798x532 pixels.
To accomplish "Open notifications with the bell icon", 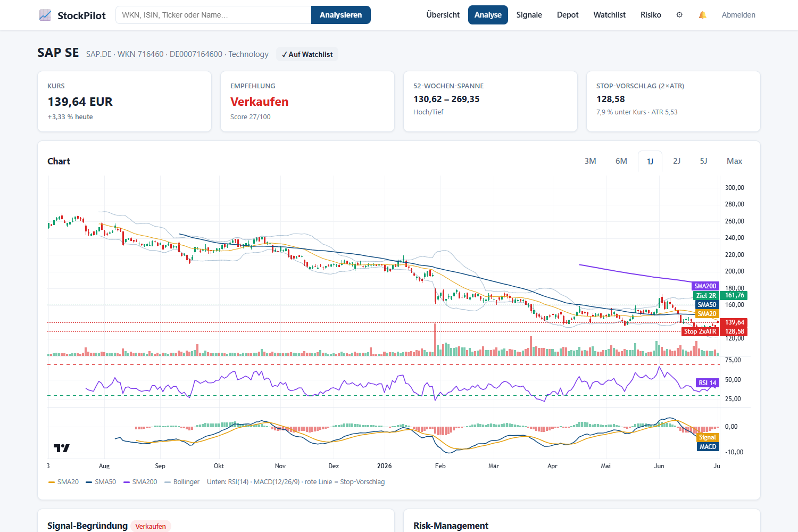I will click(x=703, y=15).
